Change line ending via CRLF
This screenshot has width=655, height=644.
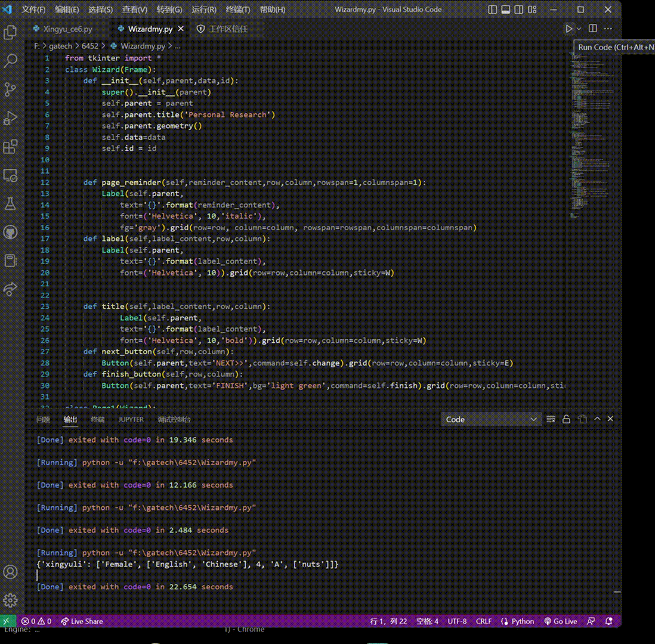[x=484, y=621]
